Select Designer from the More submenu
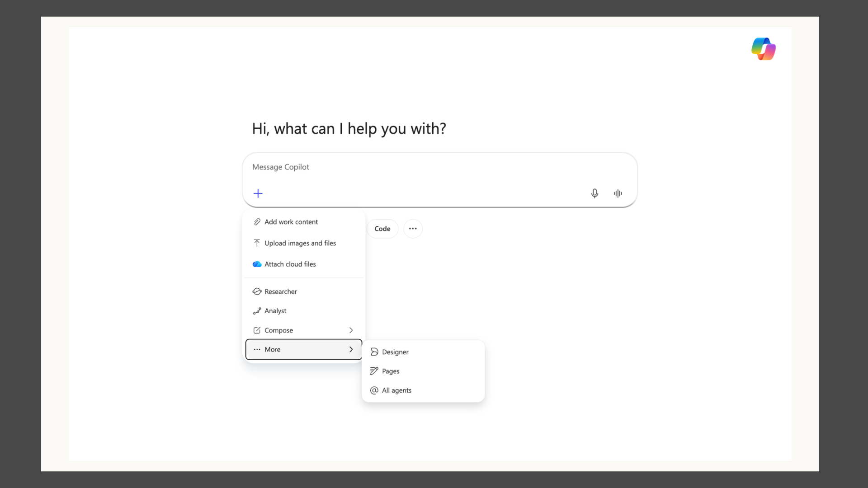This screenshot has width=868, height=488. 423,352
